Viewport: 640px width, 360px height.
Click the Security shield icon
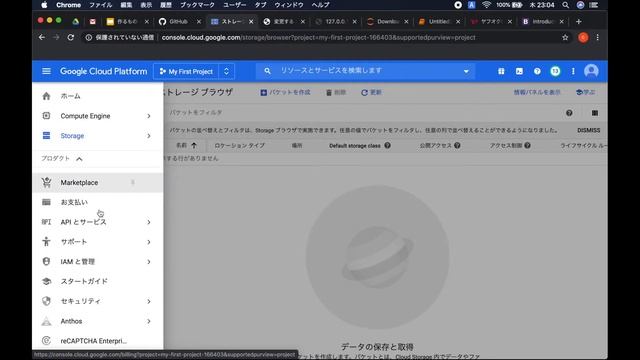[46, 301]
